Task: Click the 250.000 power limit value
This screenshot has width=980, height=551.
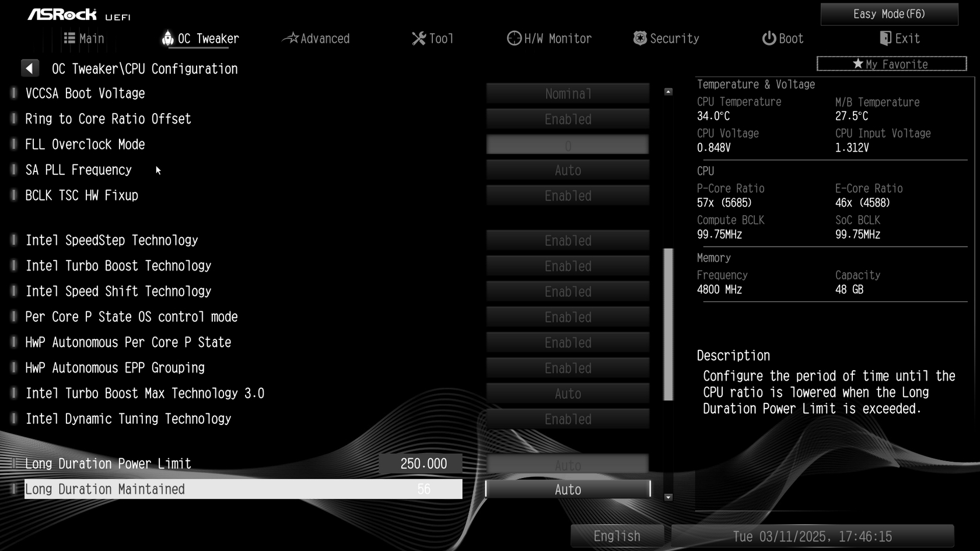Action: pyautogui.click(x=423, y=464)
